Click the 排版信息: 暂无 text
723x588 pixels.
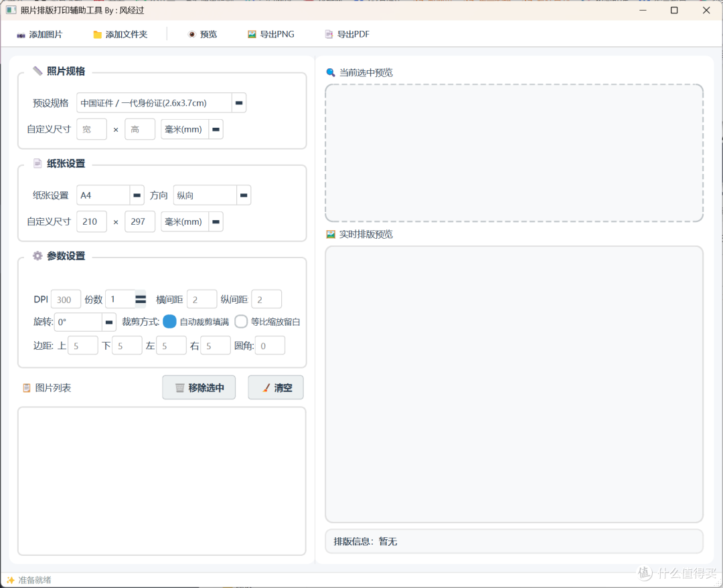click(x=366, y=541)
